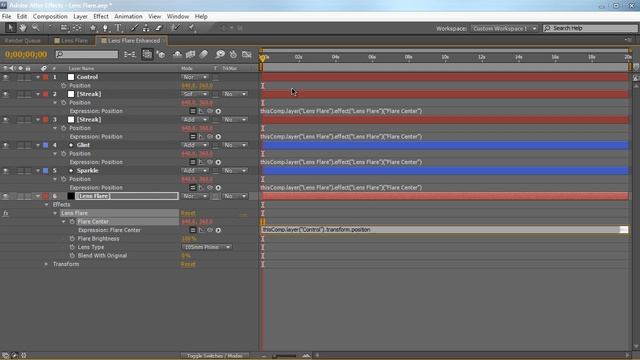Viewport: 640px width, 360px height.
Task: Switch to the Render Queue tab
Action: (22, 41)
